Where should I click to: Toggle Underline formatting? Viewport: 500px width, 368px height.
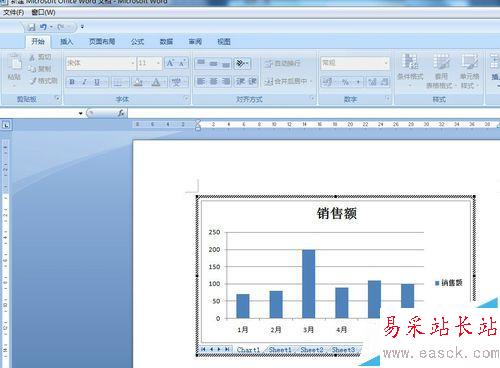97,82
